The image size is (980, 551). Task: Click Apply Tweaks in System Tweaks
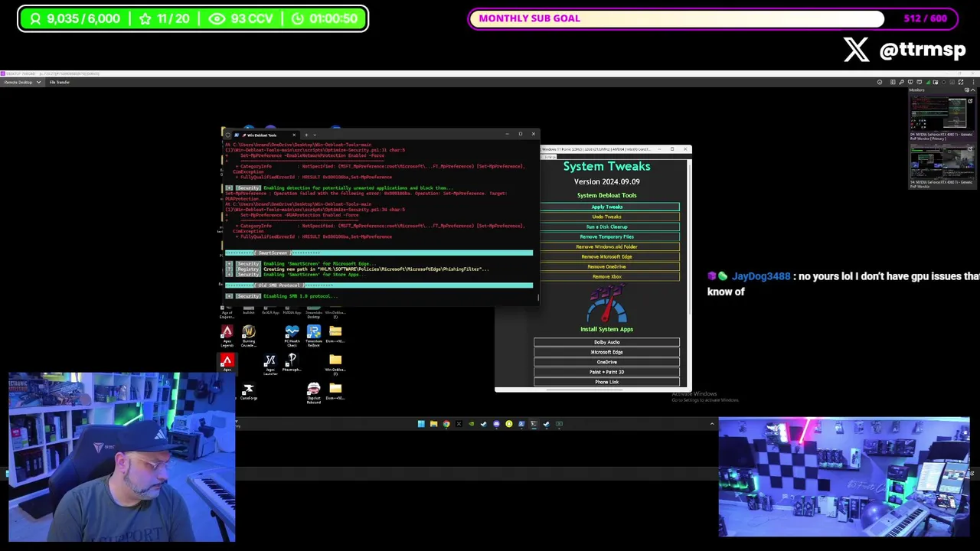tap(606, 207)
